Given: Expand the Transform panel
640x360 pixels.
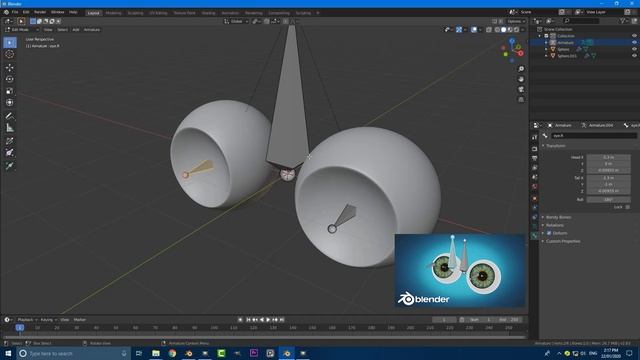Looking at the screenshot, I should tap(556, 146).
